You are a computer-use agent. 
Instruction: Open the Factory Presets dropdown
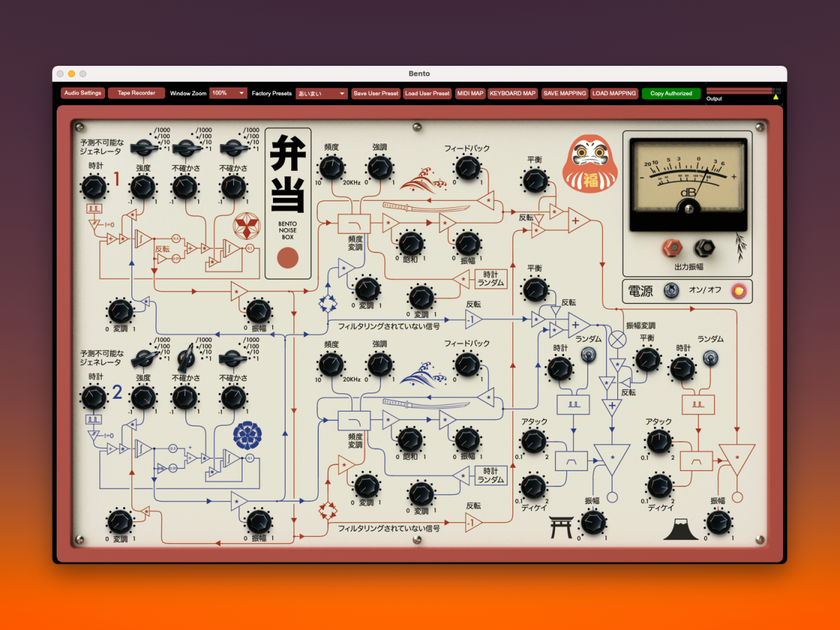pyautogui.click(x=321, y=93)
